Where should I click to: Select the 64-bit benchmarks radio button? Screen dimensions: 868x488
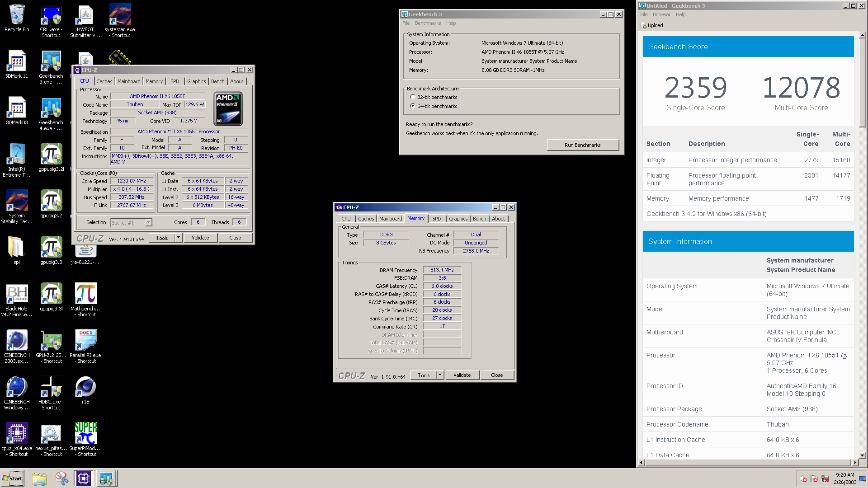click(x=412, y=106)
